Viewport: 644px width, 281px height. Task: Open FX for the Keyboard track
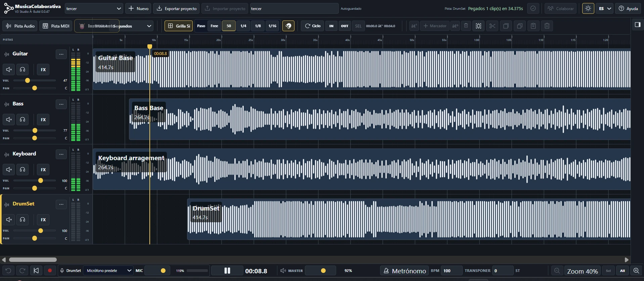43,170
